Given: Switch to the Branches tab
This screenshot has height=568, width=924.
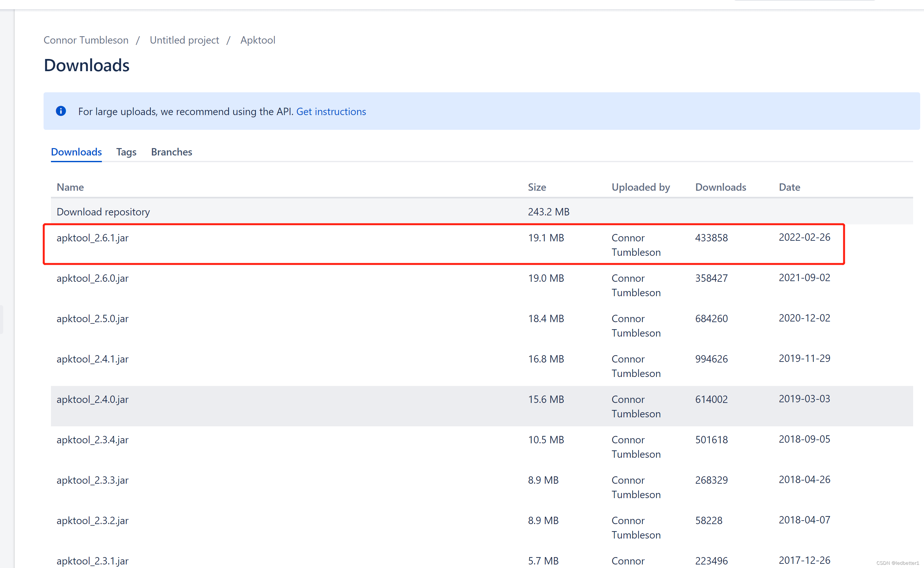Looking at the screenshot, I should (x=172, y=152).
